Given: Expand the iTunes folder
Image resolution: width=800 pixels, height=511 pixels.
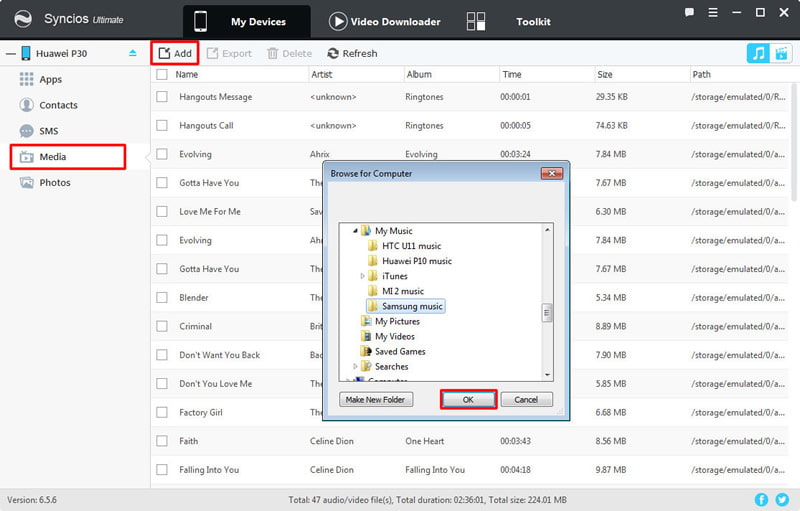Looking at the screenshot, I should pos(362,276).
